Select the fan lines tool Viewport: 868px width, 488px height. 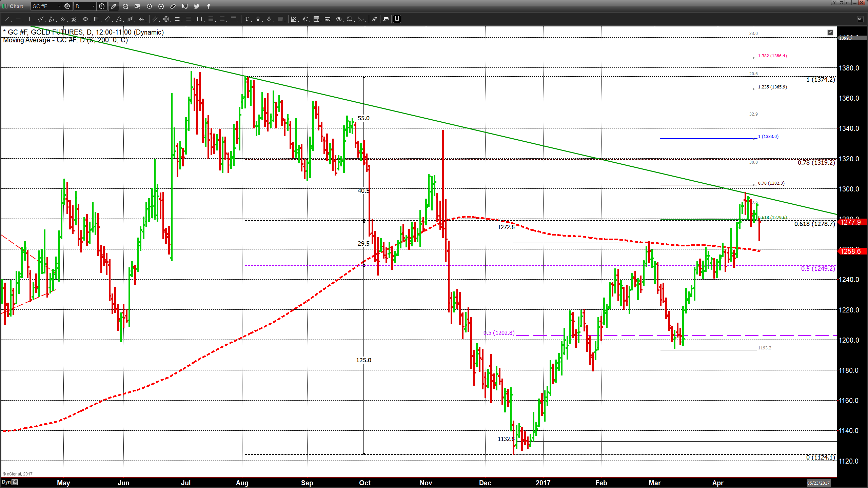(52, 19)
